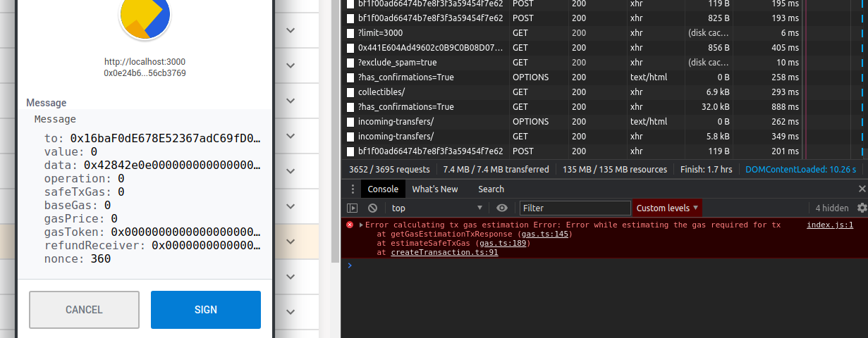Click the 'refundReceiver:' line in message
Image resolution: width=868 pixels, height=338 pixels.
pyautogui.click(x=152, y=246)
